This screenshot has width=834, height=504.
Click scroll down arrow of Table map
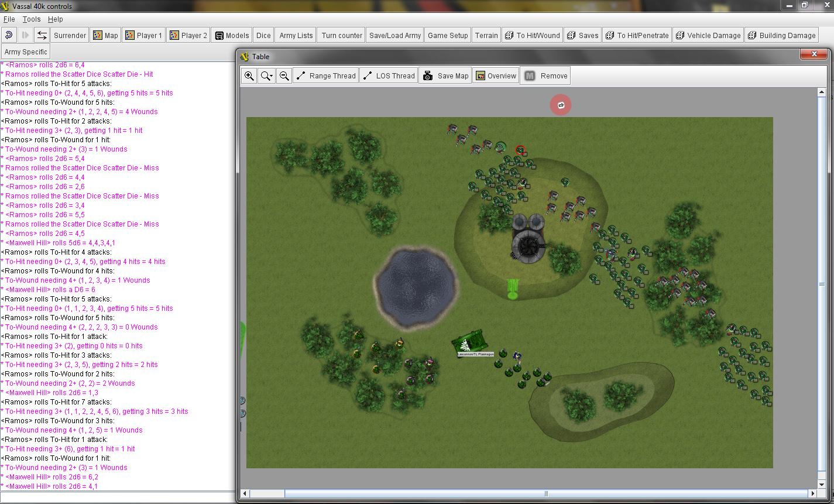822,484
